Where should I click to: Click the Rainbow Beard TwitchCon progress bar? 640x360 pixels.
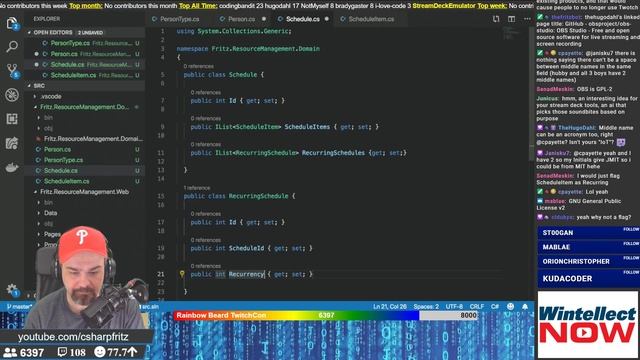pyautogui.click(x=326, y=315)
